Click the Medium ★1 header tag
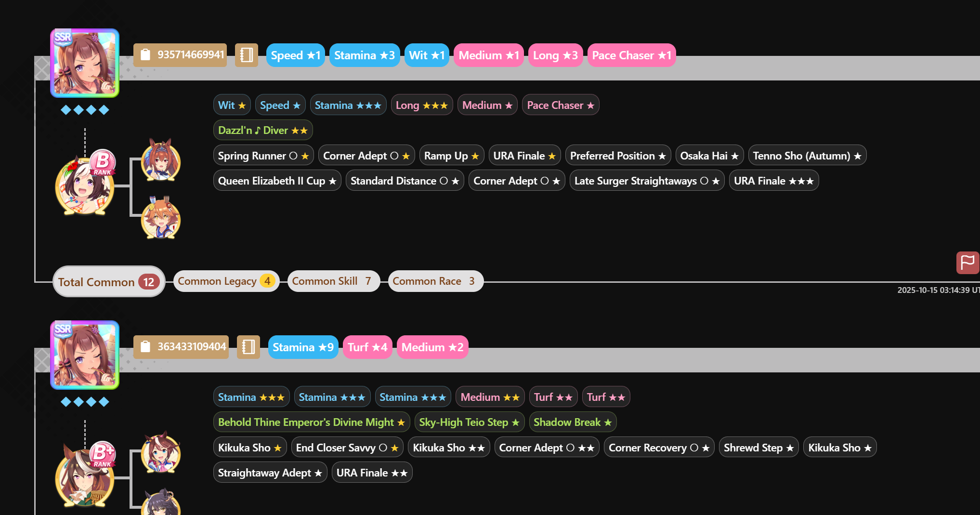 [489, 55]
